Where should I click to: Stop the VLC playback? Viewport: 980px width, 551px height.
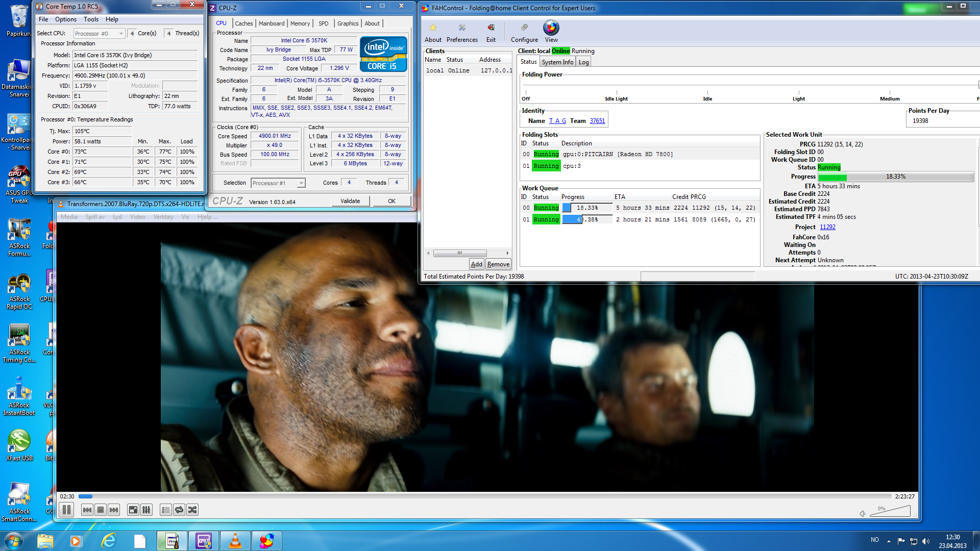[x=101, y=510]
